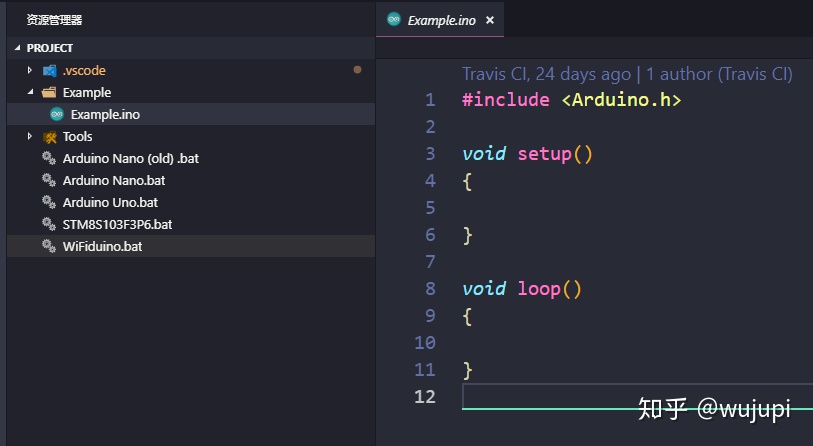Click gear icon of Arduino Nano.bat
This screenshot has width=813, height=446.
[49, 180]
